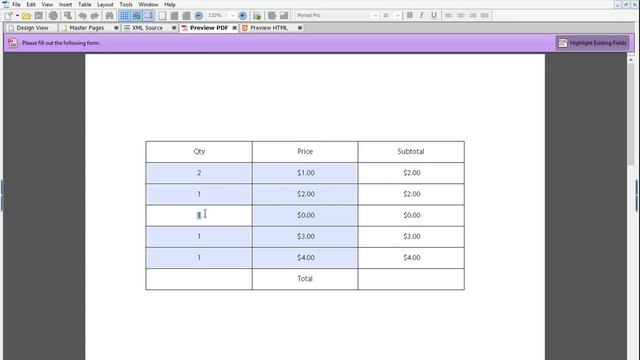
Task: Click the Qty field in the $4.00 price row
Action: (199, 258)
